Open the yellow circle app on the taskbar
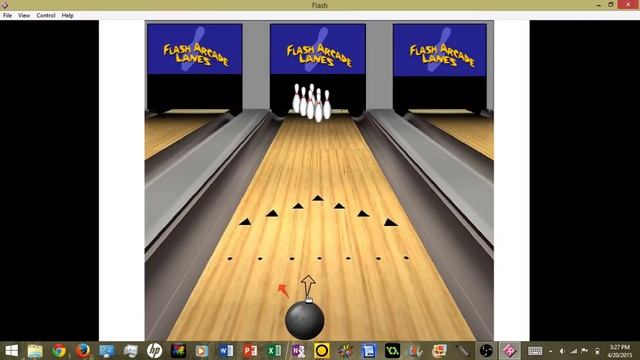This screenshot has width=640, height=360. click(x=322, y=351)
